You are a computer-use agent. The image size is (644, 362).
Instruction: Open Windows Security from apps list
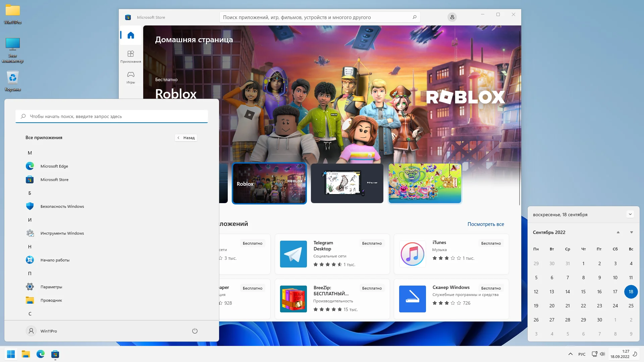pos(62,206)
